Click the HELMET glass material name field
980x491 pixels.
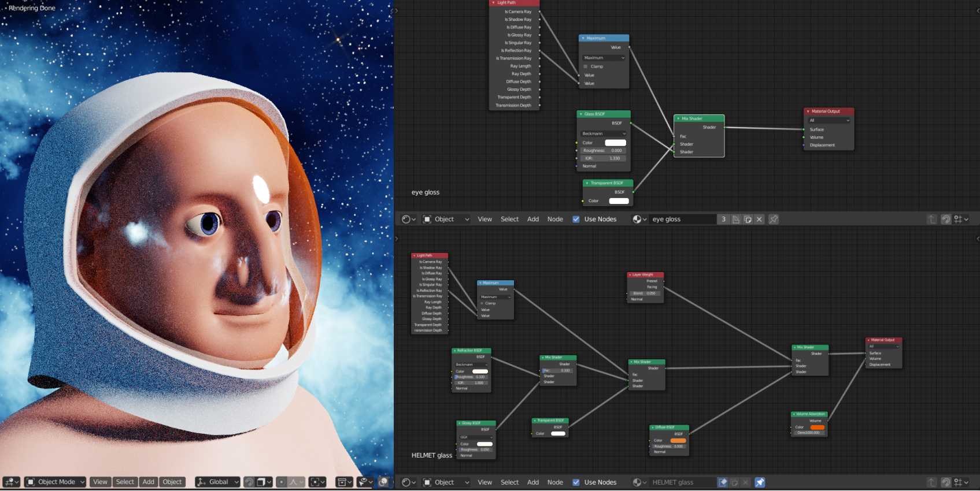coord(683,482)
